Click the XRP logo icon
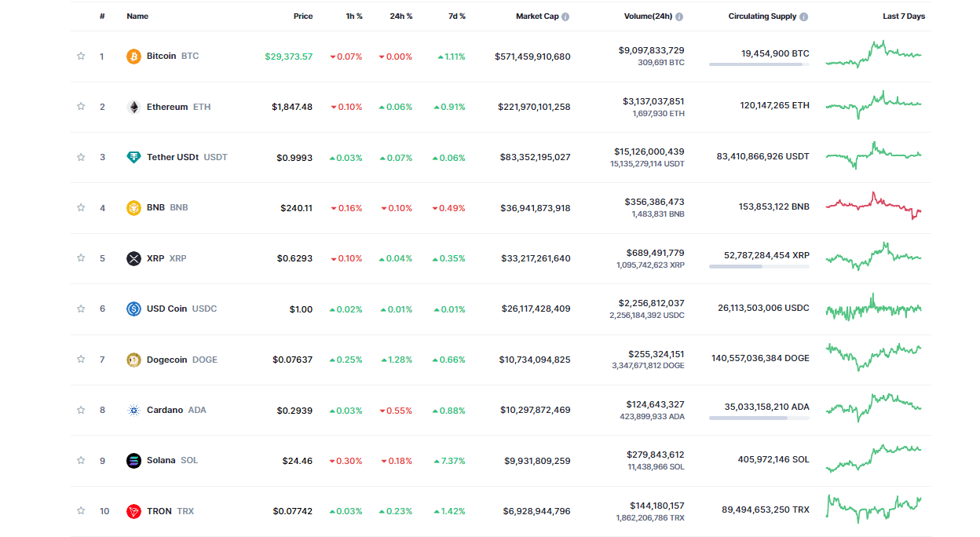Viewport: 980px width, 537px height. click(x=133, y=258)
